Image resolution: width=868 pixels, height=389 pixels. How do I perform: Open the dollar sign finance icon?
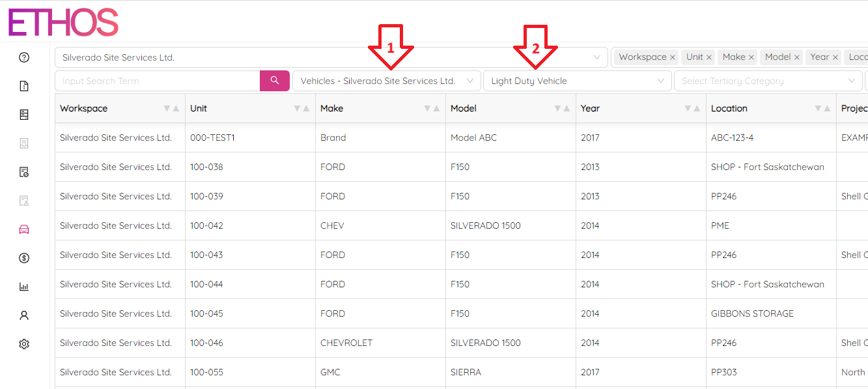coord(24,258)
